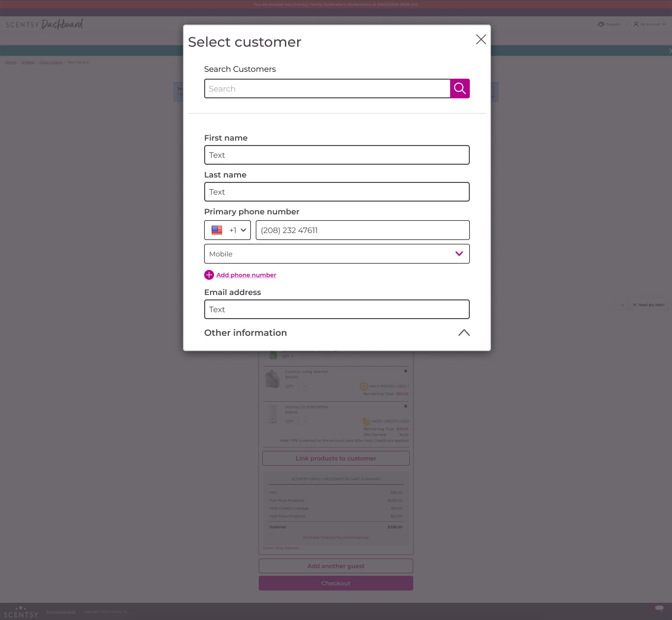The height and width of the screenshot is (620, 672).
Task: Click the primary phone number field
Action: click(x=363, y=230)
